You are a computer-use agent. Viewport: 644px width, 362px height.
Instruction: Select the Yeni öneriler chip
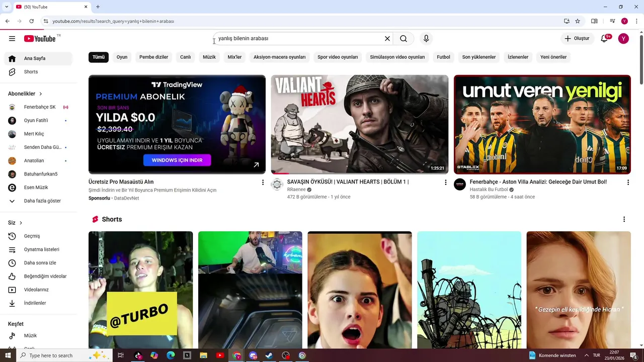point(553,57)
